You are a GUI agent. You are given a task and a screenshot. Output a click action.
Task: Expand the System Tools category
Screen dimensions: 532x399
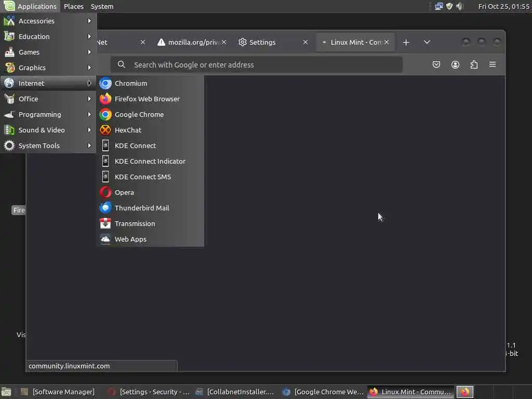click(48, 145)
